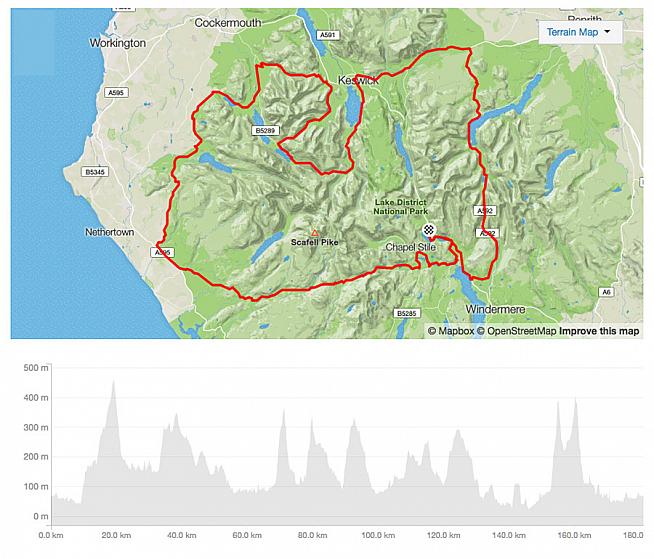654x559 pixels.
Task: Click the Improve this map link
Action: tap(599, 331)
